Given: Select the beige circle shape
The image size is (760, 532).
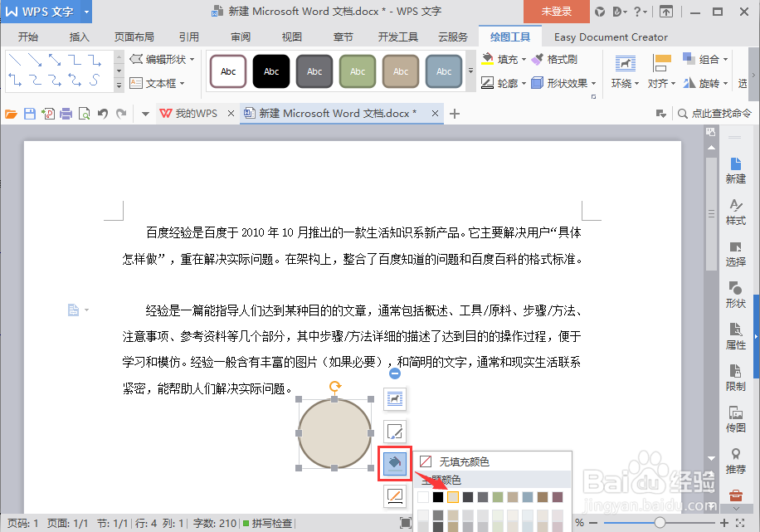Looking at the screenshot, I should (334, 433).
